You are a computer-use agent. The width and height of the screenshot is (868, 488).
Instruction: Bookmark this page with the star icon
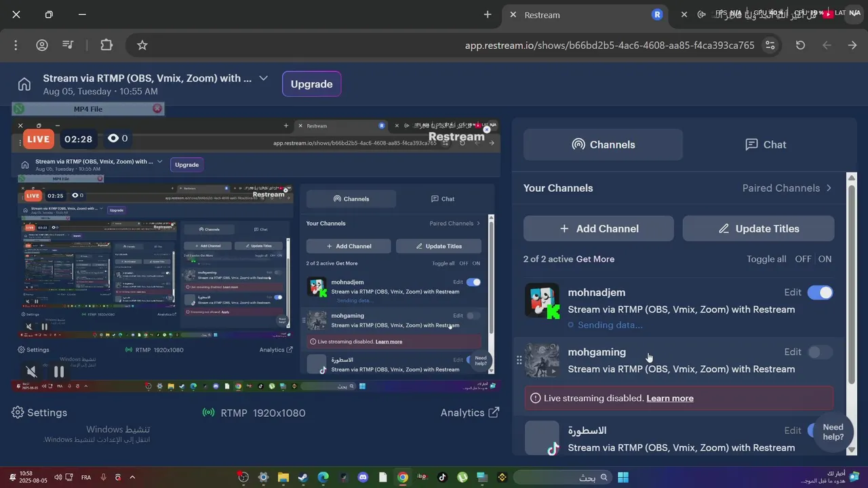[x=142, y=45]
